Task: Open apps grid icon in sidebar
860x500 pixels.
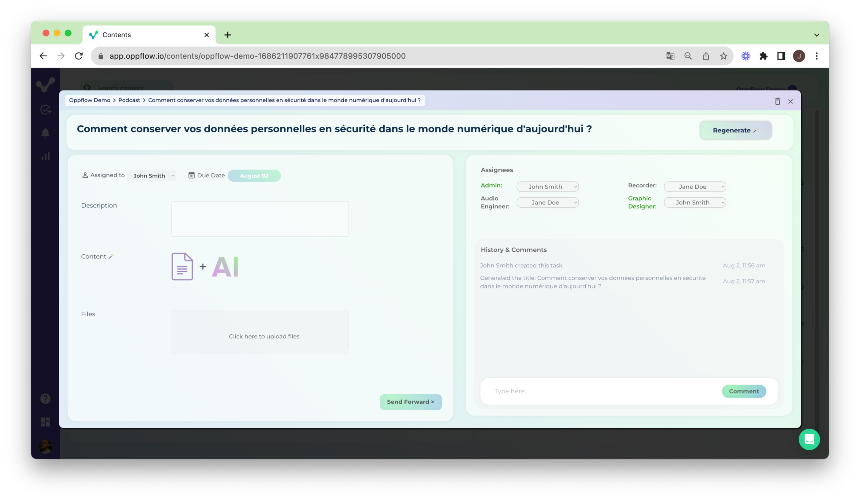Action: coord(46,422)
